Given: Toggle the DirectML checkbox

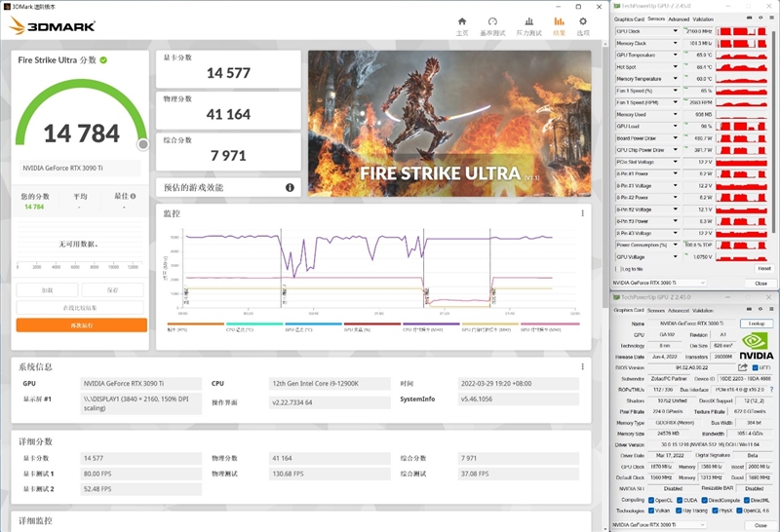Looking at the screenshot, I should pyautogui.click(x=746, y=500).
